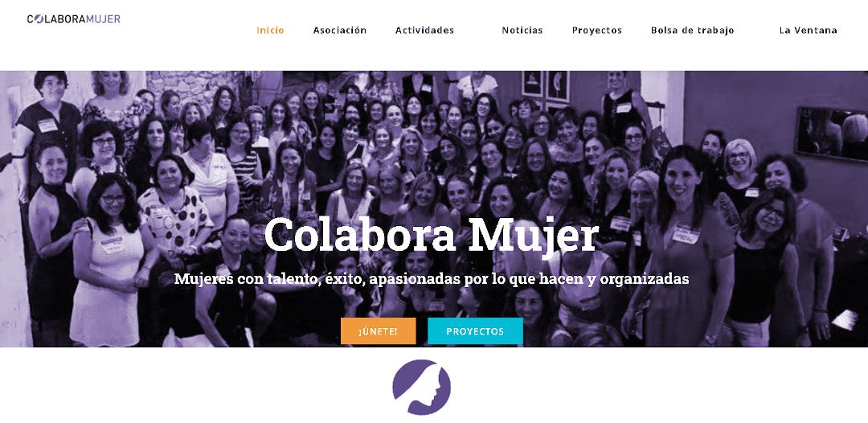Screen dimensions: 868x423
Task: Go to the Inicio menu item
Action: 270,31
